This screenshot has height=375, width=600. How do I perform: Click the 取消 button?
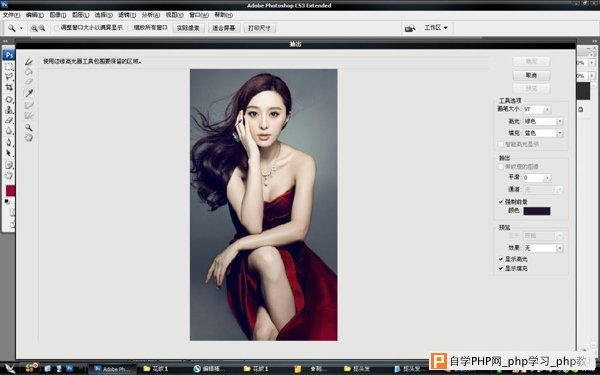pos(531,75)
